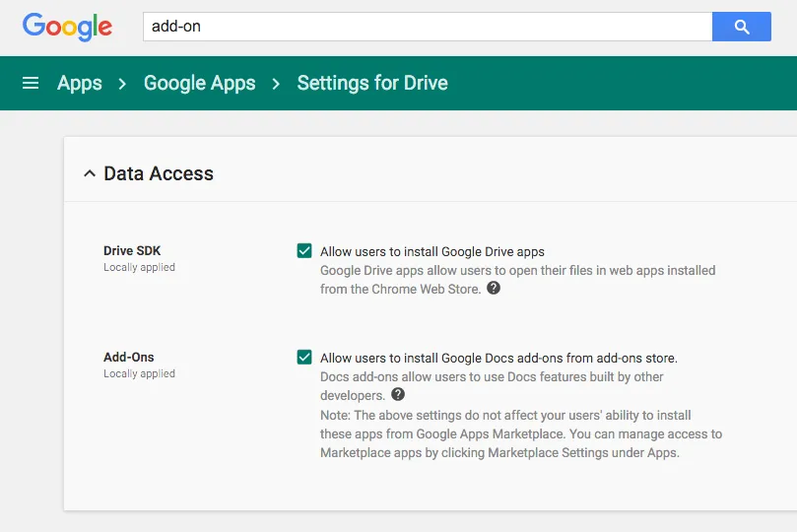Image resolution: width=797 pixels, height=532 pixels.
Task: Click the chevron after Apps breadcrumb
Action: click(122, 84)
